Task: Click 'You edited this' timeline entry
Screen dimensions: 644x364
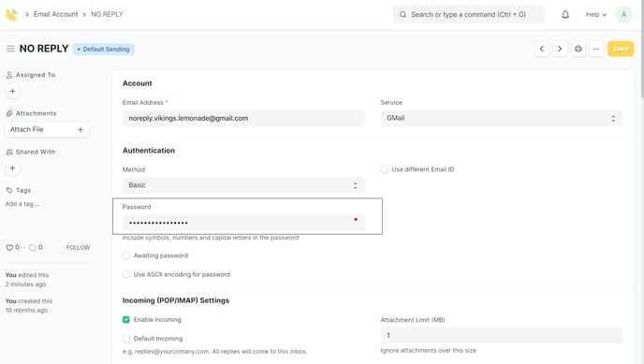Action: [x=27, y=280]
